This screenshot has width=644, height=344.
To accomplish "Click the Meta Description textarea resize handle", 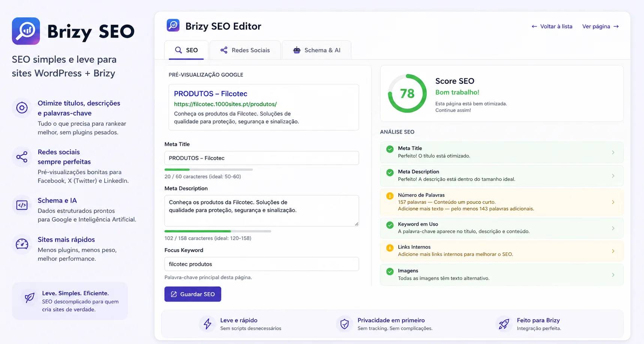I will [x=356, y=224].
